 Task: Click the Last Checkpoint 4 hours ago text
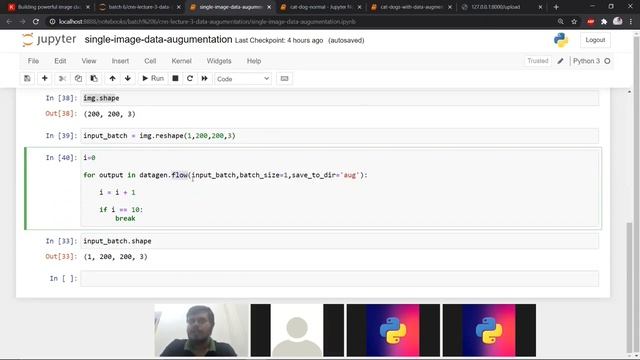279,40
